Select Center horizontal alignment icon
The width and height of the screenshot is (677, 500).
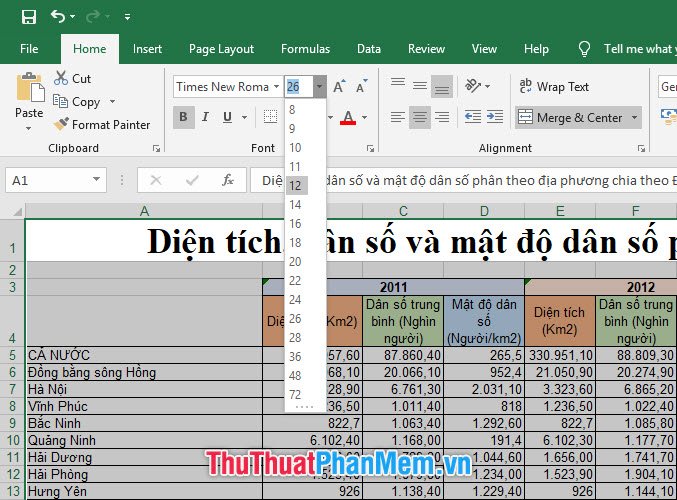(x=420, y=117)
